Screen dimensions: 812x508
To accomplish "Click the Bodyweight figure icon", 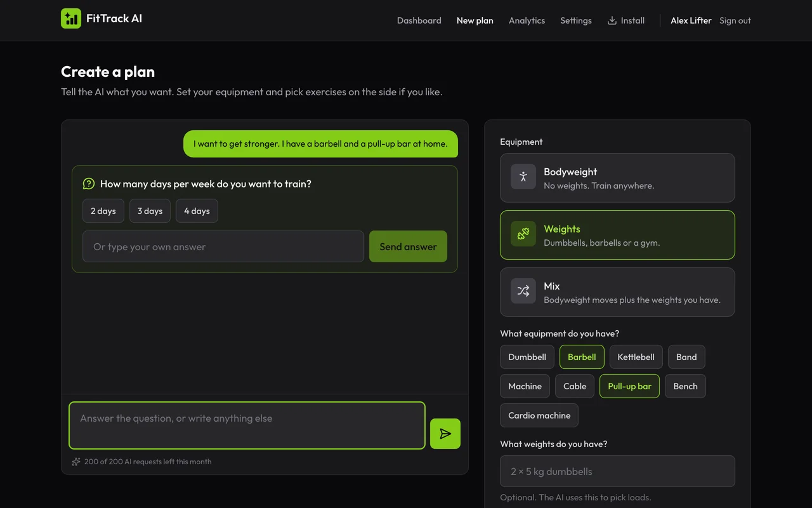I will point(523,177).
